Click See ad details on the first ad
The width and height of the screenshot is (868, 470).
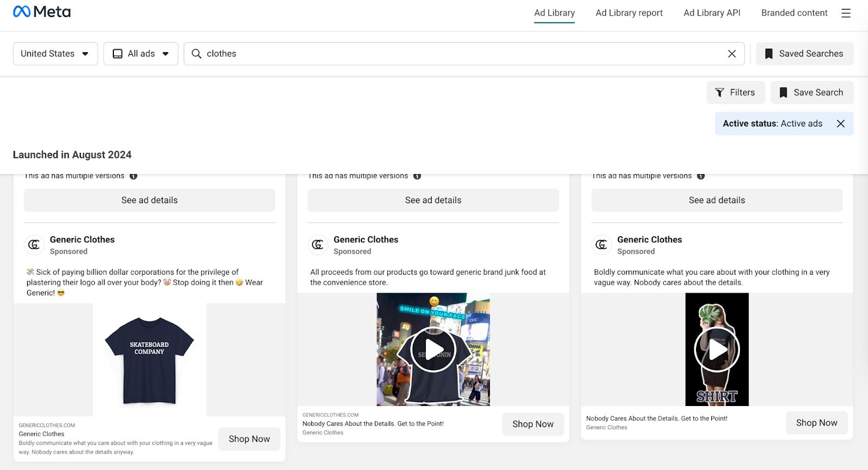point(150,201)
